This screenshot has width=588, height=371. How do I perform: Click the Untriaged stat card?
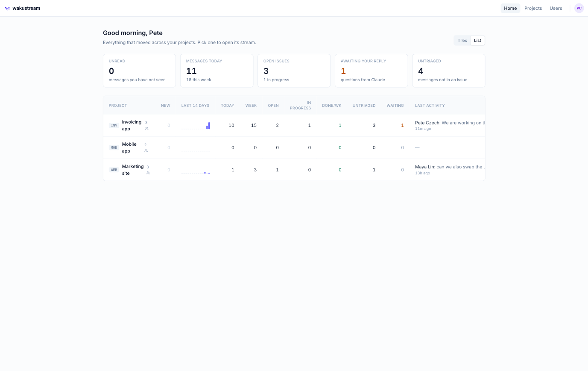pyautogui.click(x=449, y=71)
